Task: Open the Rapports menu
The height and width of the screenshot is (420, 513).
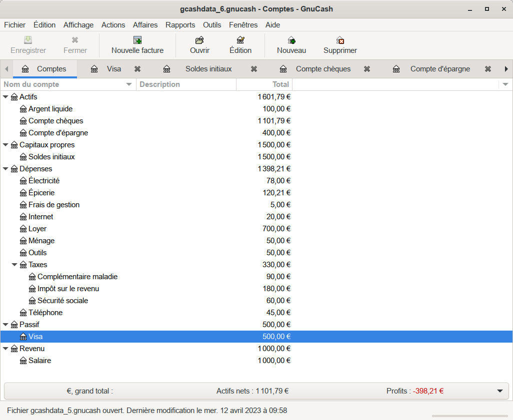Action: (180, 25)
